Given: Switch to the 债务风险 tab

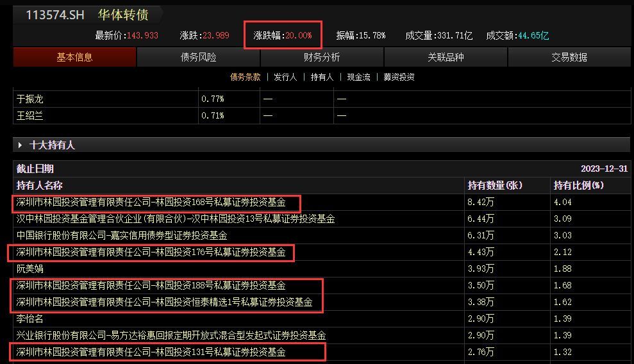Looking at the screenshot, I should (198, 57).
